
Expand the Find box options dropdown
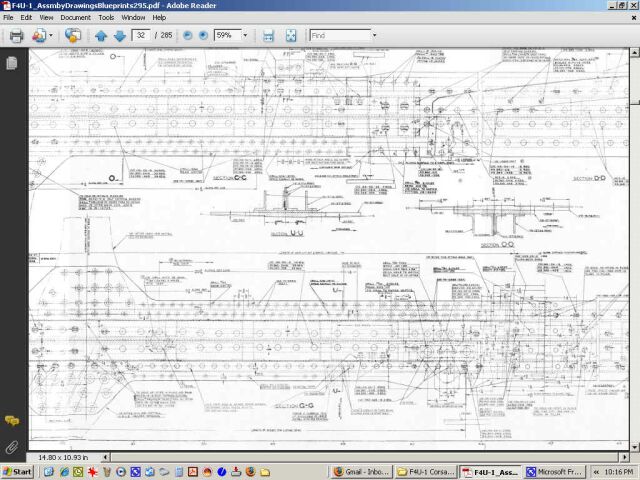374,35
